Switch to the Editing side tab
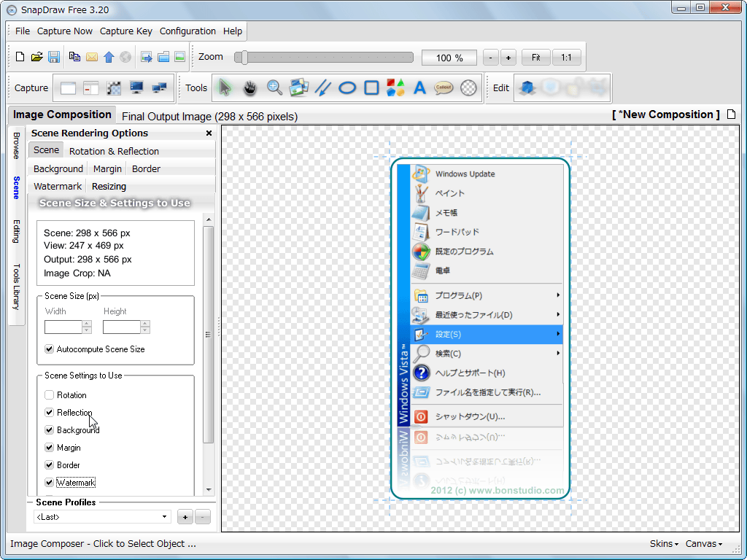 click(16, 231)
